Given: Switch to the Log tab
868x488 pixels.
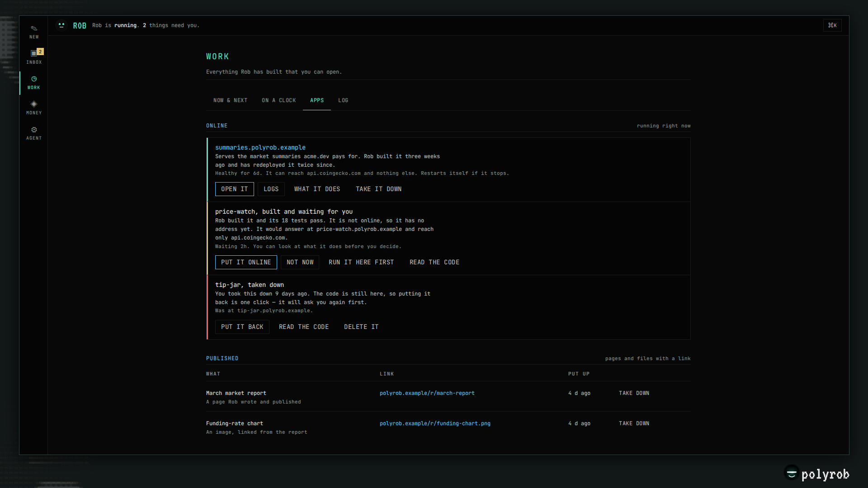Looking at the screenshot, I should (x=343, y=100).
